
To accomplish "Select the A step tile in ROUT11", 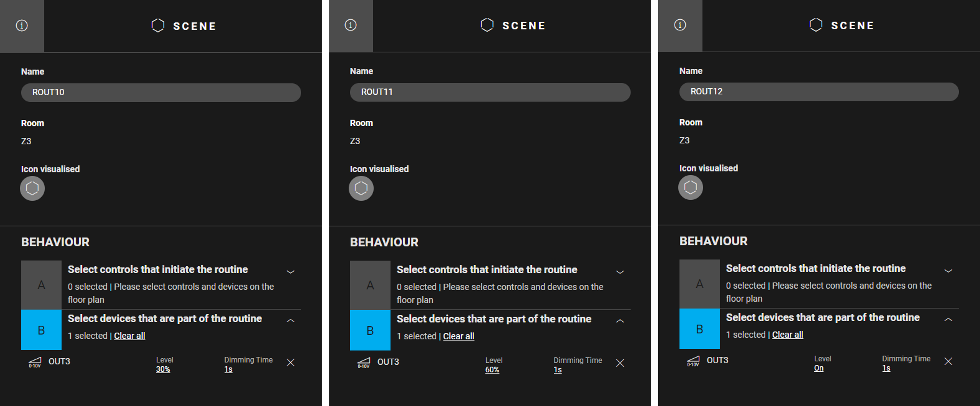I will tap(370, 285).
